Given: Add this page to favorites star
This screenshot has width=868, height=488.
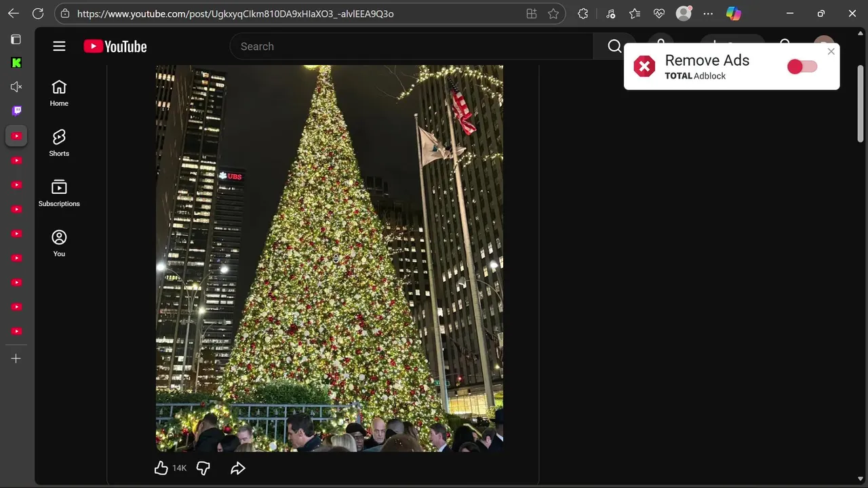Looking at the screenshot, I should coord(553,14).
